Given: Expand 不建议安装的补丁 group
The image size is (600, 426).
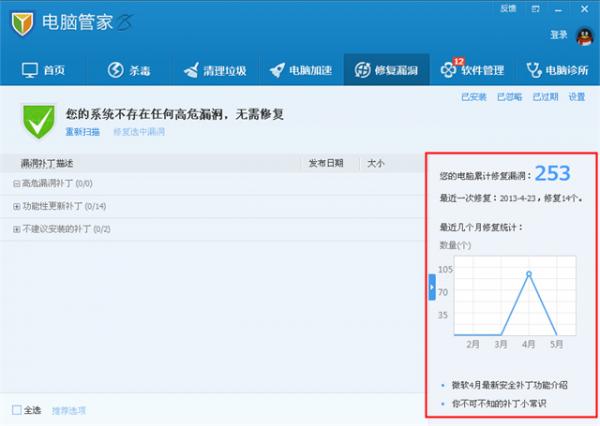Looking at the screenshot, I should click(16, 229).
